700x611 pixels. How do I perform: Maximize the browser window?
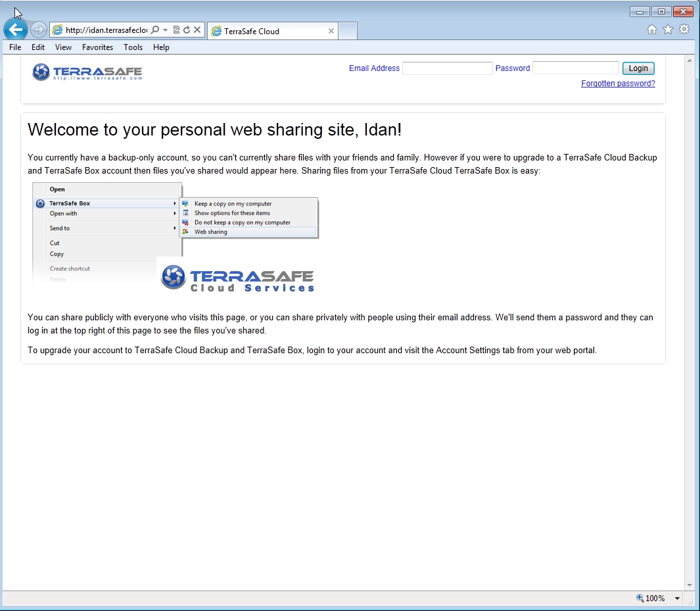click(x=661, y=12)
